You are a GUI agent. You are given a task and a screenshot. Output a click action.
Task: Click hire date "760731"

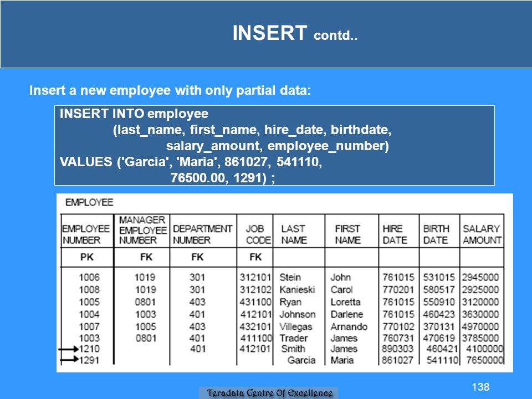point(398,338)
